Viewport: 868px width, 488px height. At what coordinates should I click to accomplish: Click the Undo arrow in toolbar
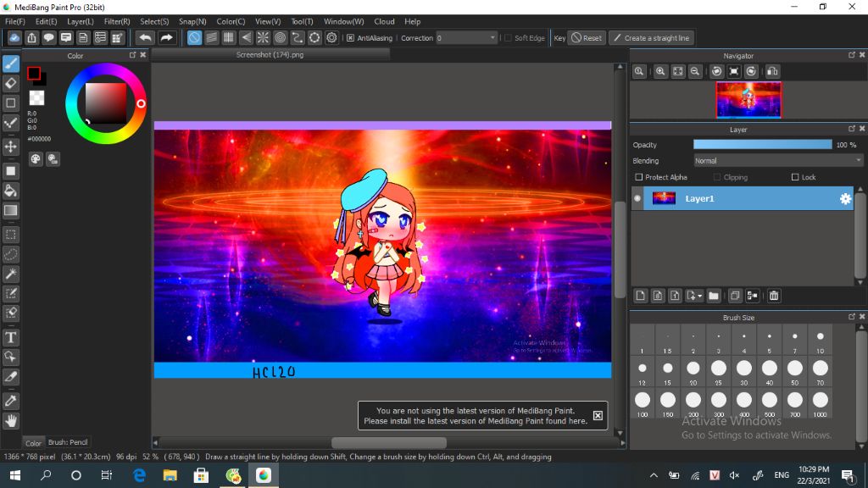pos(146,37)
